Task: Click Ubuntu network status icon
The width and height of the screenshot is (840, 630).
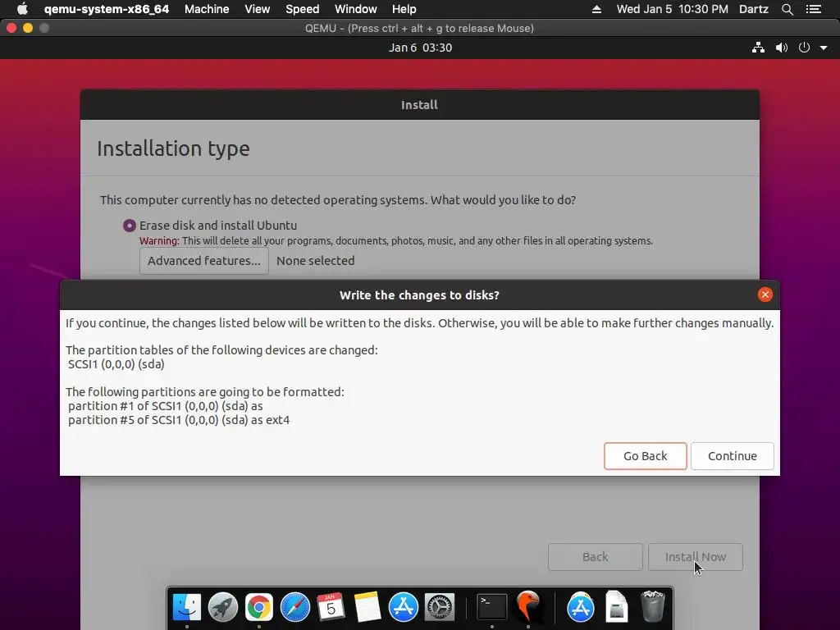Action: pyautogui.click(x=758, y=48)
